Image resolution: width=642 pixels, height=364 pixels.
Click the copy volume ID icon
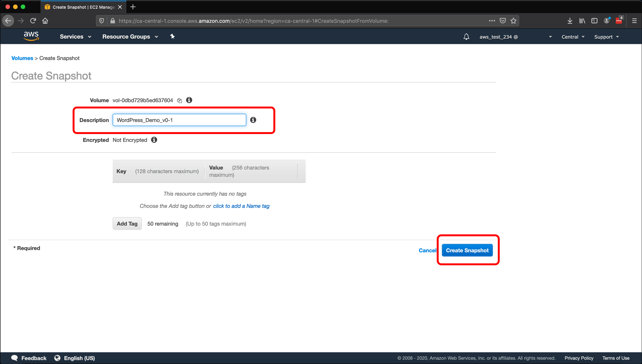[180, 101]
